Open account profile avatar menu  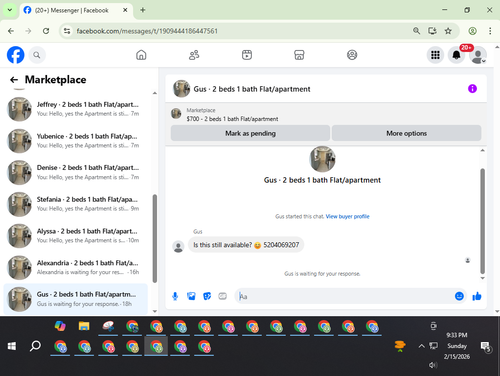coord(478,55)
